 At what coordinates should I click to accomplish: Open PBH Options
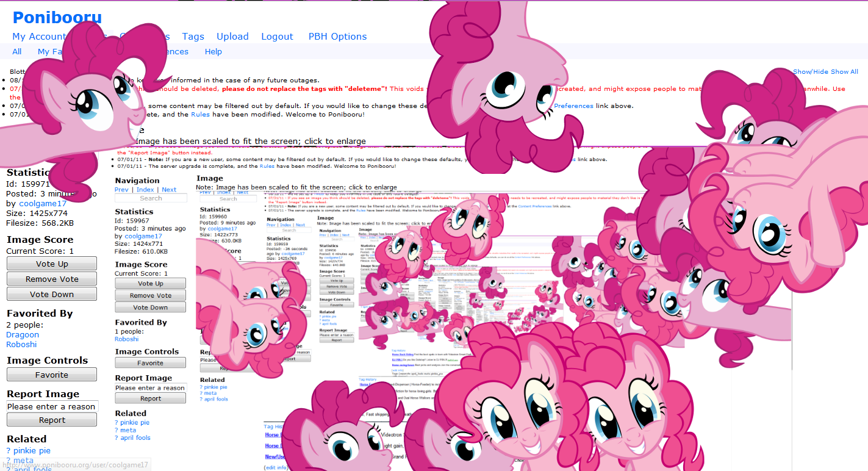click(338, 37)
